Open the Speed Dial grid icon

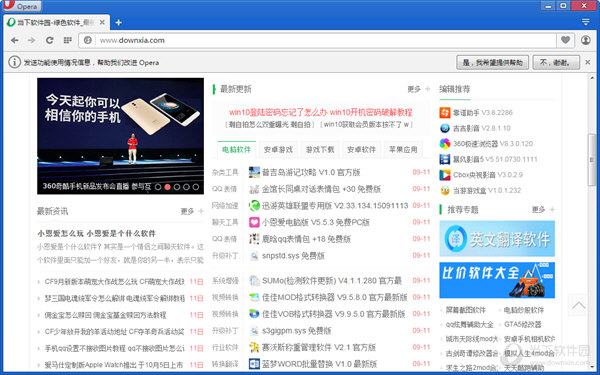tap(68, 40)
